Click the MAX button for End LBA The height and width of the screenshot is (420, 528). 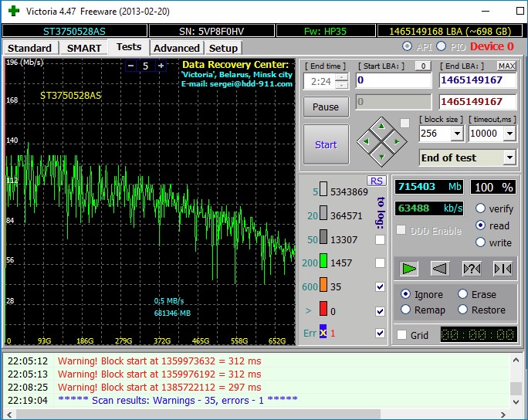[x=506, y=66]
